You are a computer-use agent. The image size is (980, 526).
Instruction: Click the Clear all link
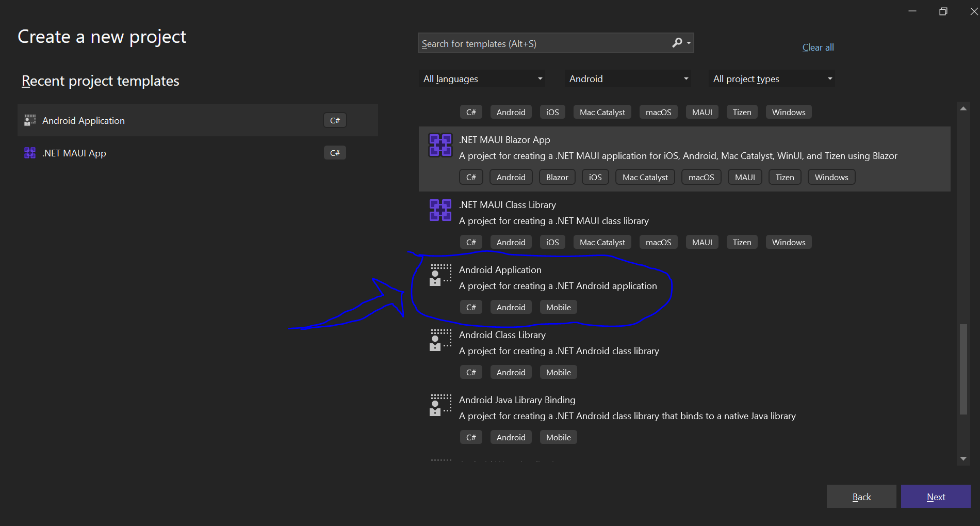pos(818,47)
